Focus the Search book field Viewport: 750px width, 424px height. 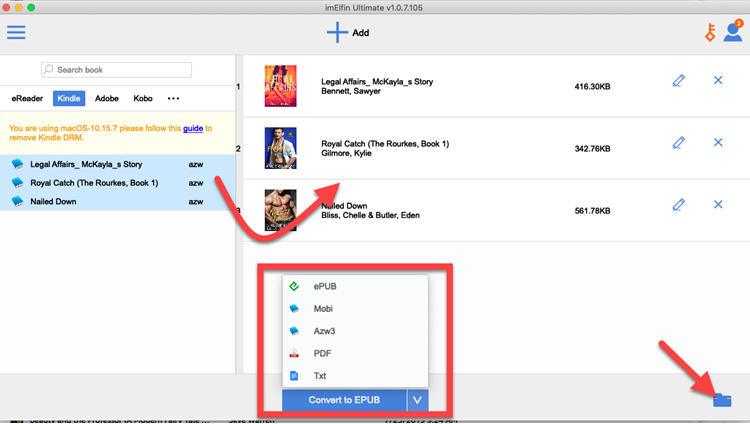(116, 70)
